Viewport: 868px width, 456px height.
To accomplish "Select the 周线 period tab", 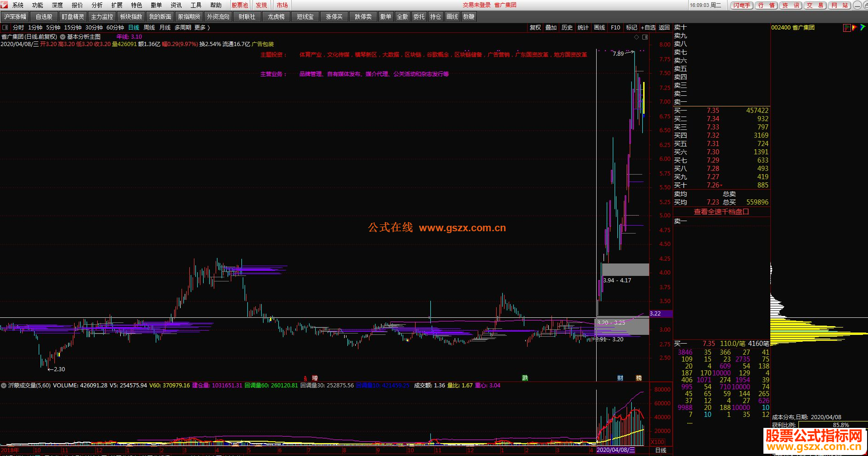I will [149, 28].
